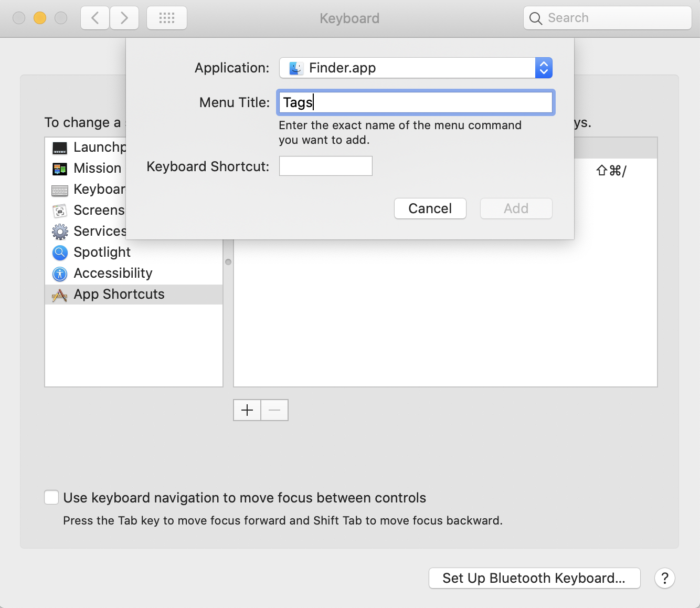Image resolution: width=700 pixels, height=608 pixels.
Task: Select the Services category row
Action: click(86, 232)
